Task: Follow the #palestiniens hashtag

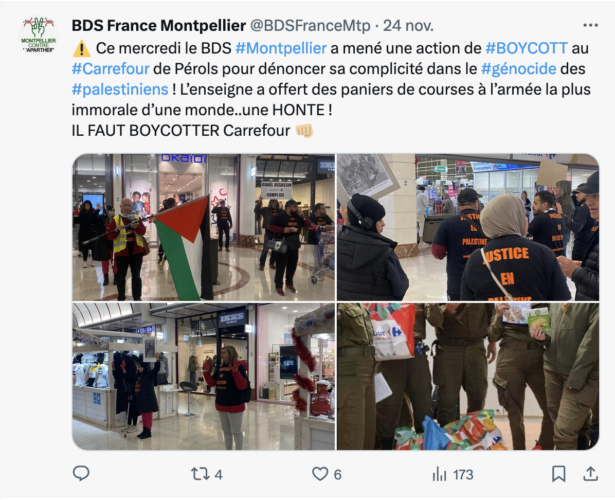Action: (120, 89)
